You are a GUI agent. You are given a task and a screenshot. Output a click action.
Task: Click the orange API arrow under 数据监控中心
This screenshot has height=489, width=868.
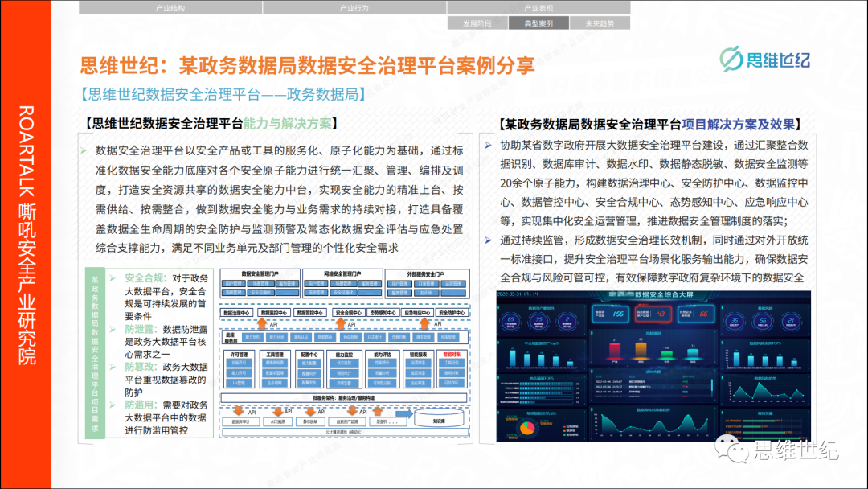(x=262, y=323)
